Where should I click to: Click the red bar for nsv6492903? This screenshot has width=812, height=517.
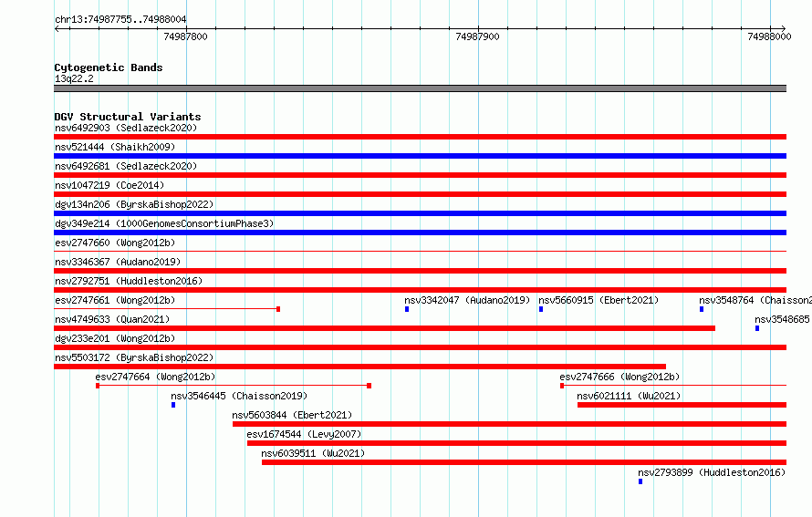420,137
